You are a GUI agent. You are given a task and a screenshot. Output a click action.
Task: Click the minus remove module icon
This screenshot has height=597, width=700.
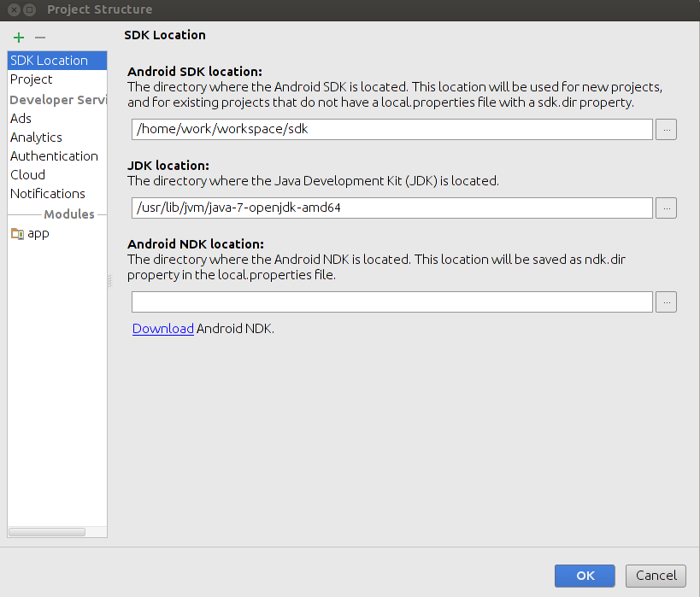pyautogui.click(x=39, y=38)
